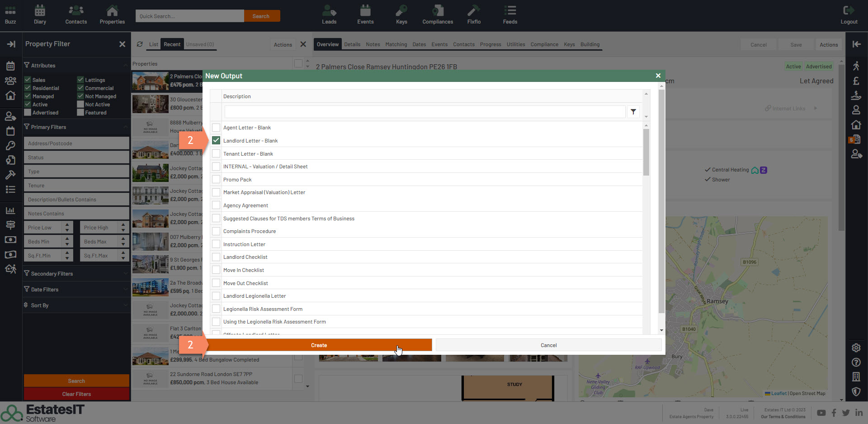This screenshot has width=868, height=424.
Task: Uncheck the Landlord Letter - Blank checkbox
Action: (216, 141)
